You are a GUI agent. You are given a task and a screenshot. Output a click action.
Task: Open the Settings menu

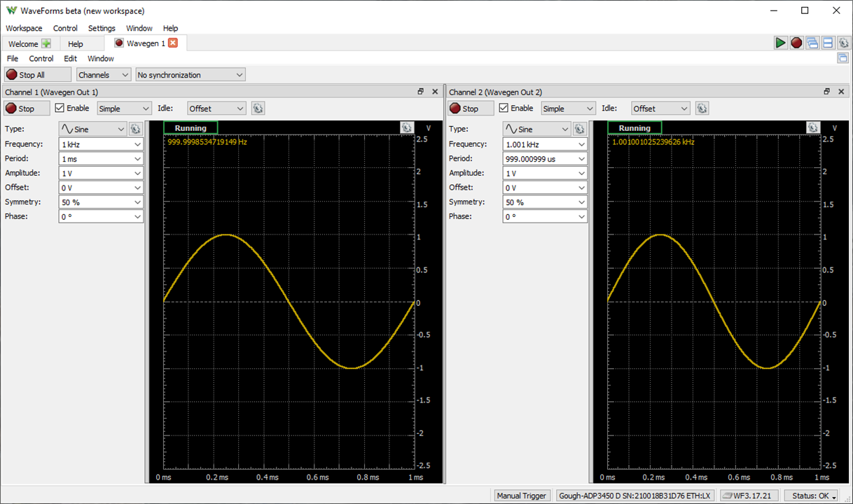point(102,28)
